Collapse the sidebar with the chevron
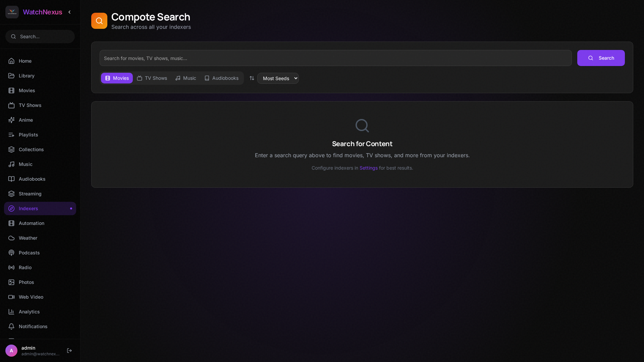 (69, 12)
